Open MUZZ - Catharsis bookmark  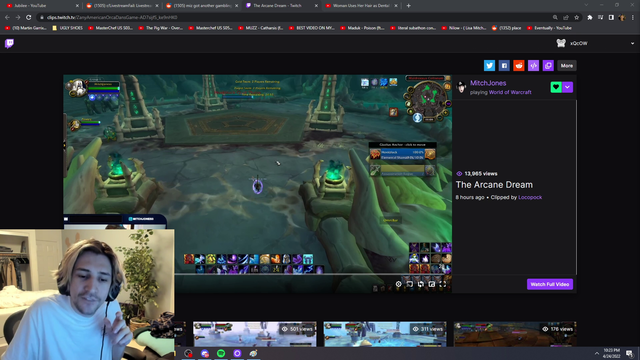pyautogui.click(x=261, y=28)
